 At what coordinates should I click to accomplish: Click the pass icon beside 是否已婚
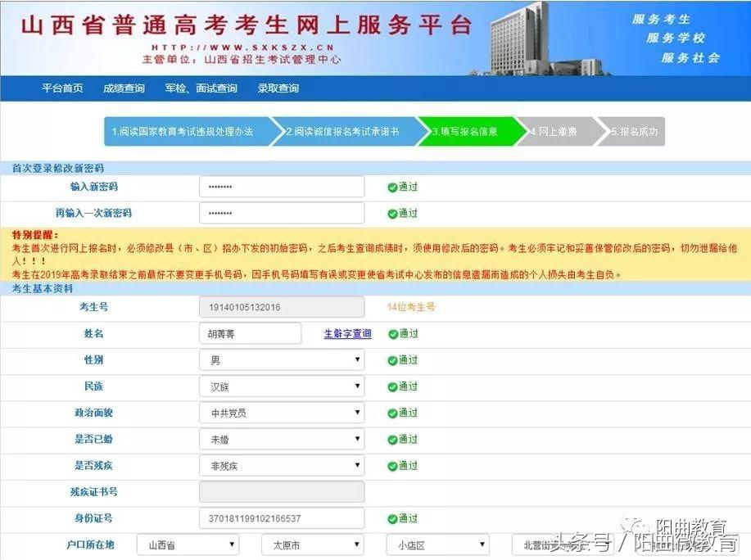(393, 439)
